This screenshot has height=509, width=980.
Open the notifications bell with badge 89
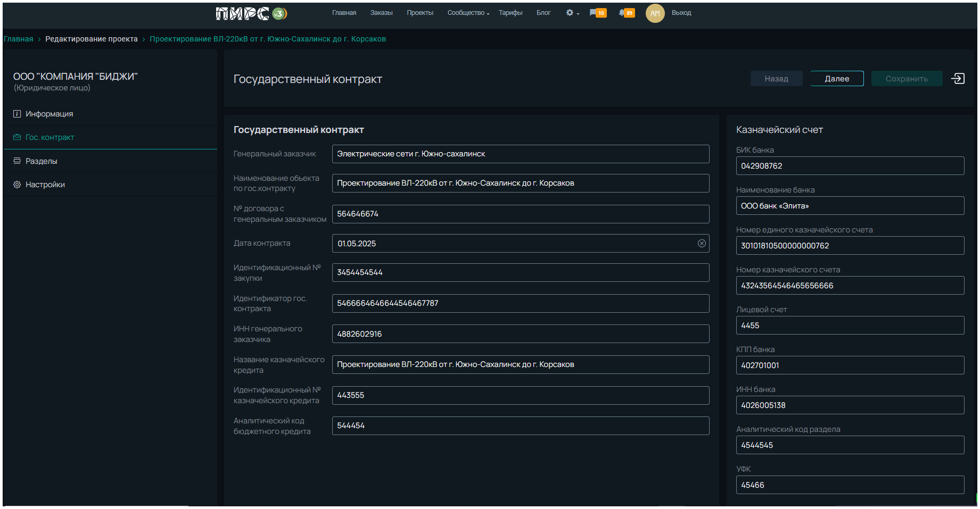coord(627,13)
